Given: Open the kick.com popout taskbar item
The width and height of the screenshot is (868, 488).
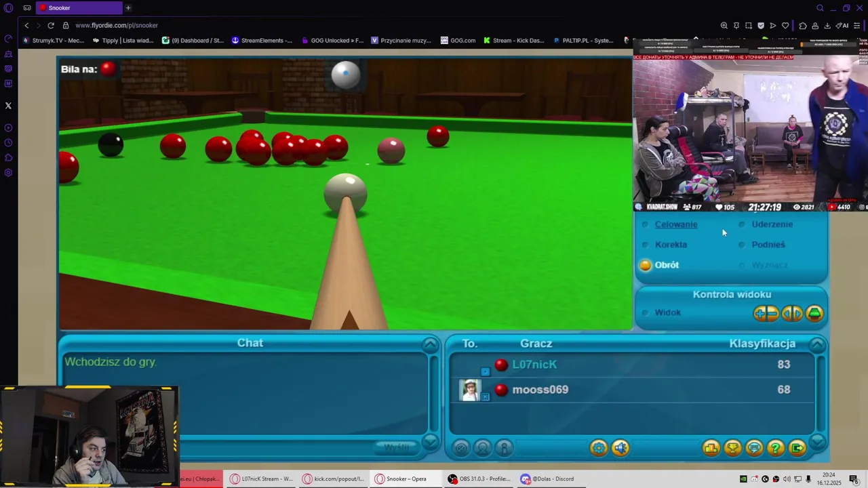Looking at the screenshot, I should [x=332, y=479].
